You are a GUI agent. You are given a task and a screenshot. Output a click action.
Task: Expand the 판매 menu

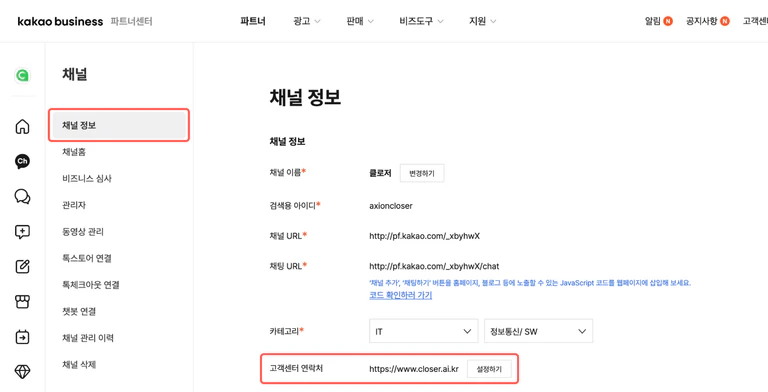pyautogui.click(x=360, y=21)
